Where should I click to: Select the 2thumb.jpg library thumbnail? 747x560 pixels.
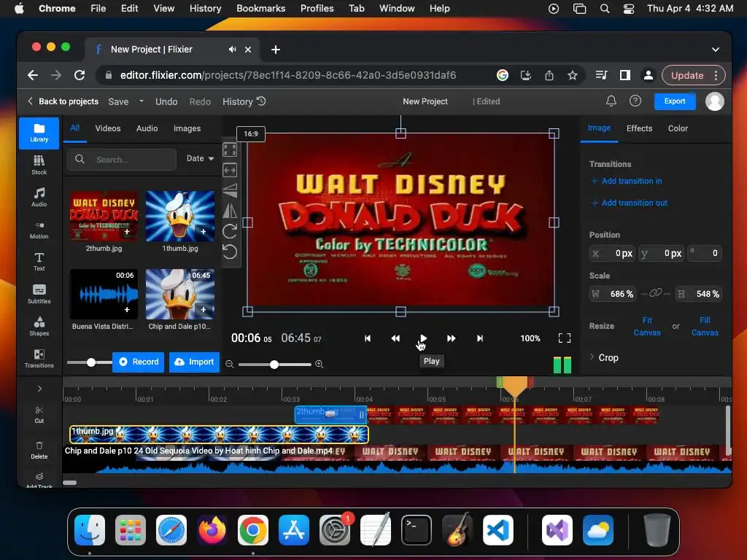tap(104, 216)
